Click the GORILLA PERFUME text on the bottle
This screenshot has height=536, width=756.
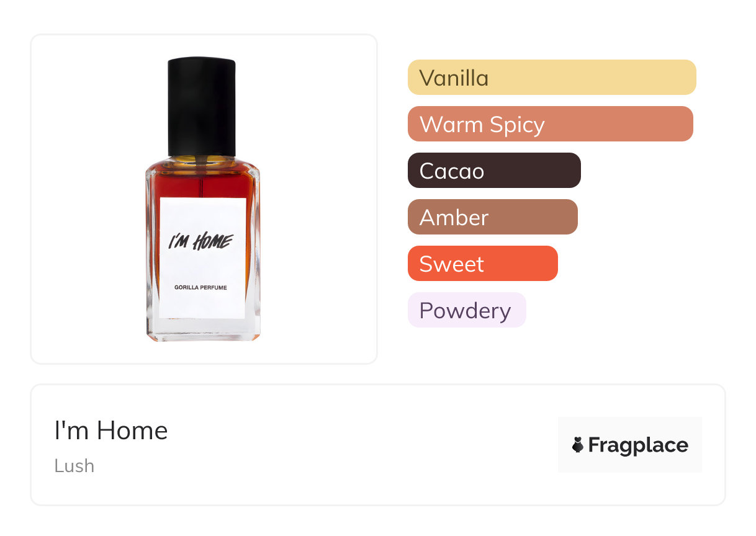coord(200,288)
